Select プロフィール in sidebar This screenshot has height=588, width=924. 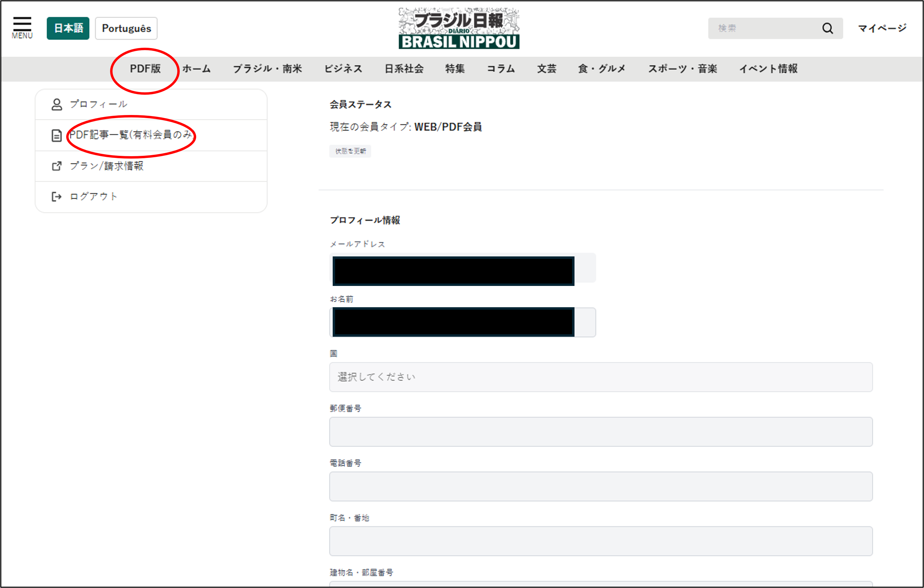[151, 104]
